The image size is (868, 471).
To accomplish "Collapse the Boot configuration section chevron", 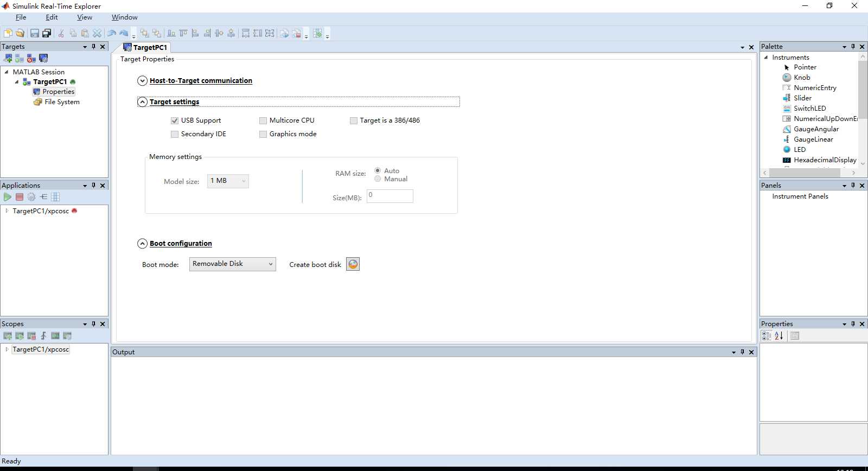I will click(142, 244).
